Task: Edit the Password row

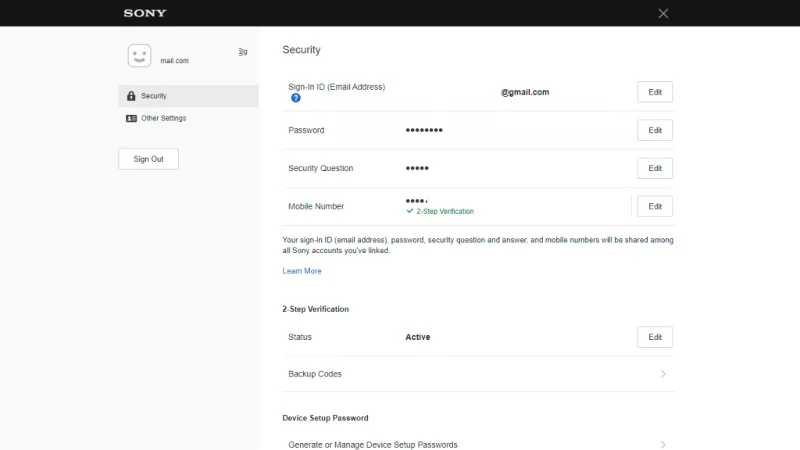Action: click(x=655, y=130)
